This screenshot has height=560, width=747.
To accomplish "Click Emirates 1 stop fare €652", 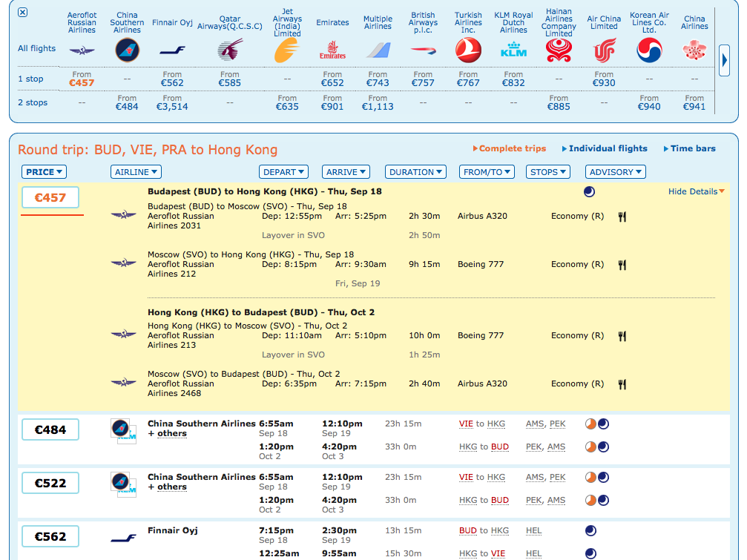I will [x=332, y=83].
